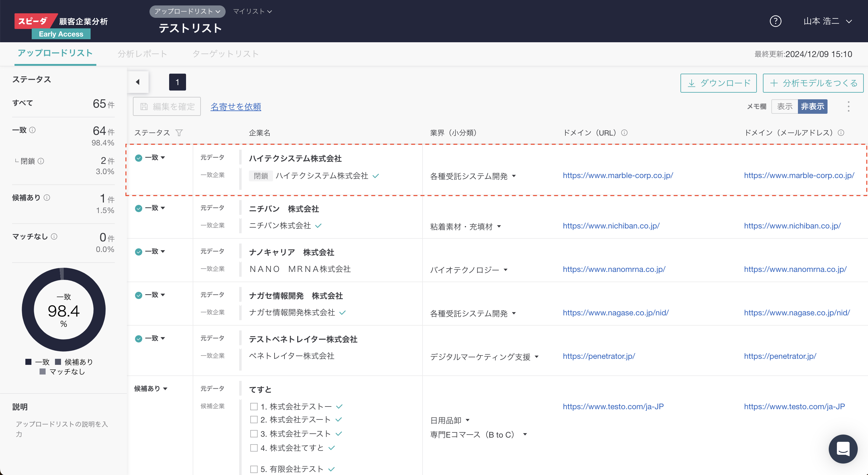Image resolution: width=868 pixels, height=475 pixels.
Task: Open 候補あり status dropdown for てすと row
Action: coord(151,389)
